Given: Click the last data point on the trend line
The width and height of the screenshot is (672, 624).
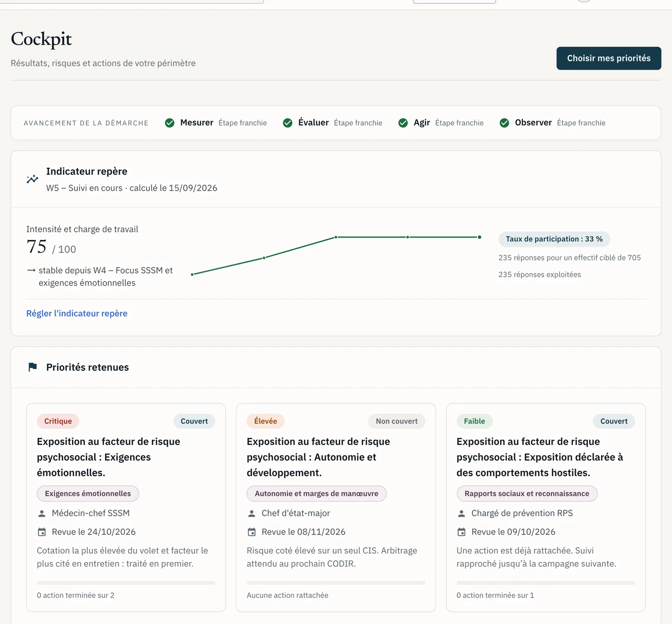Looking at the screenshot, I should (479, 237).
